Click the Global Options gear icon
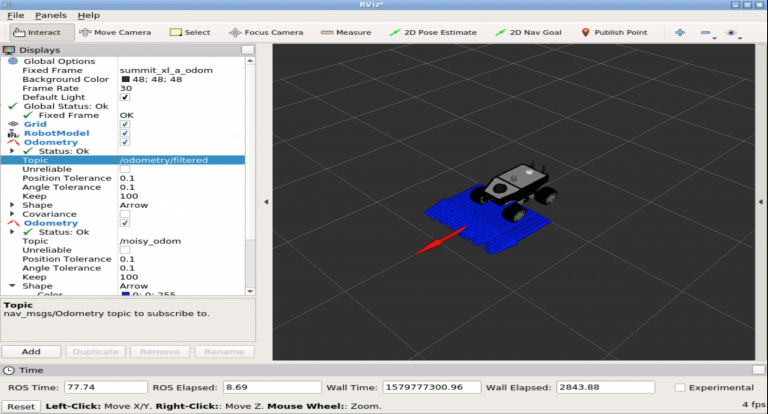Viewport: 768px width, 414px height. coord(13,61)
